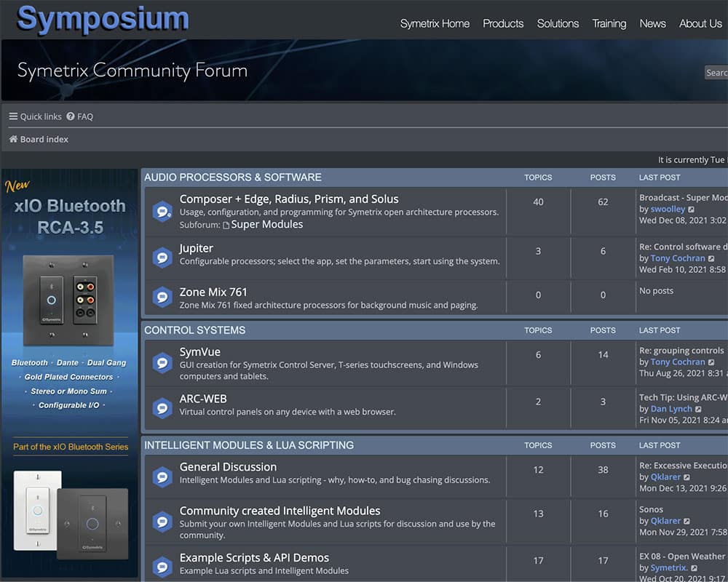This screenshot has height=582, width=728.
Task: Click the FAQ question mark icon
Action: [70, 116]
